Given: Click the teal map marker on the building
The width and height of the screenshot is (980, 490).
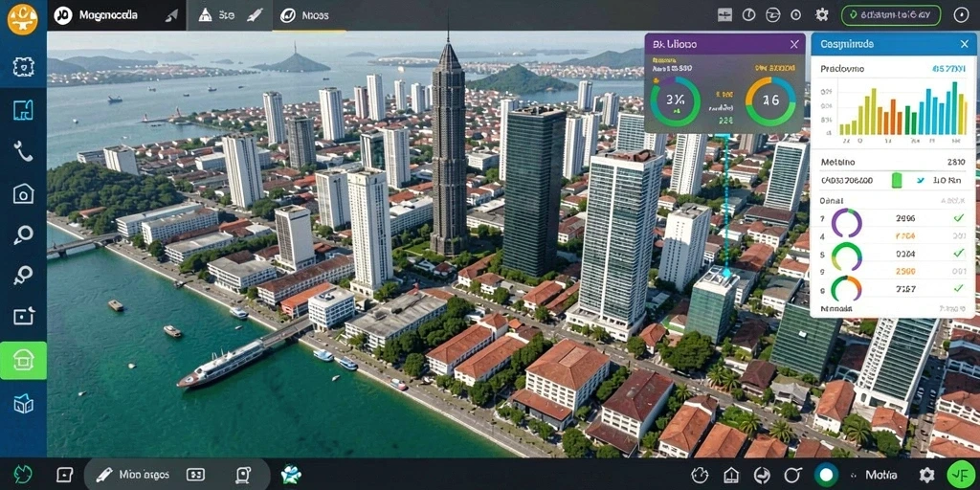Looking at the screenshot, I should (x=726, y=273).
